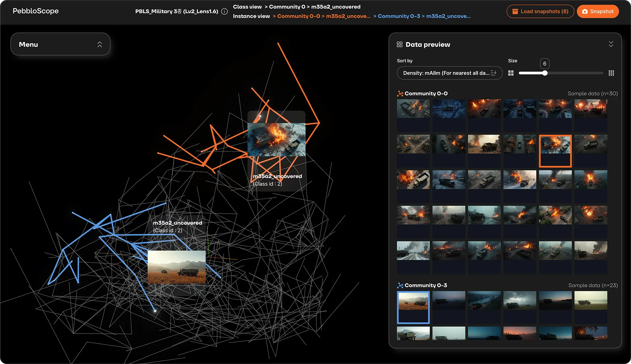Image resolution: width=631 pixels, height=364 pixels.
Task: Click the Size slider handle
Action: pos(545,73)
